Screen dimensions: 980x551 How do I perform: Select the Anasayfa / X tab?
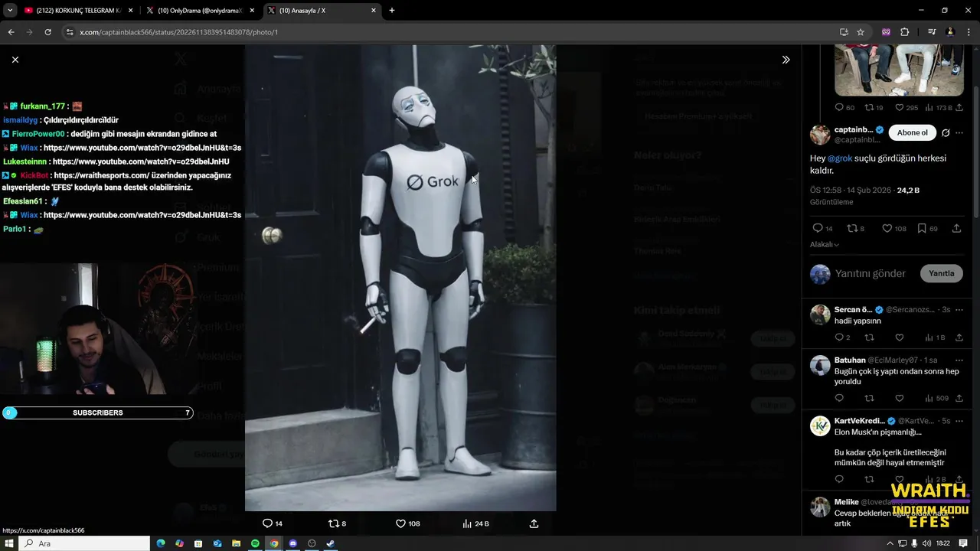click(322, 11)
